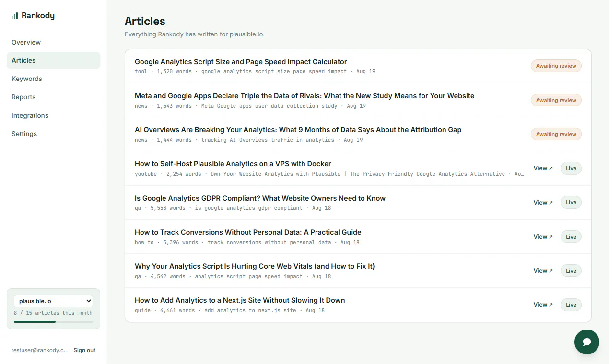Open Settings from the sidebar
Viewport: 609px width, 364px height.
[53, 134]
